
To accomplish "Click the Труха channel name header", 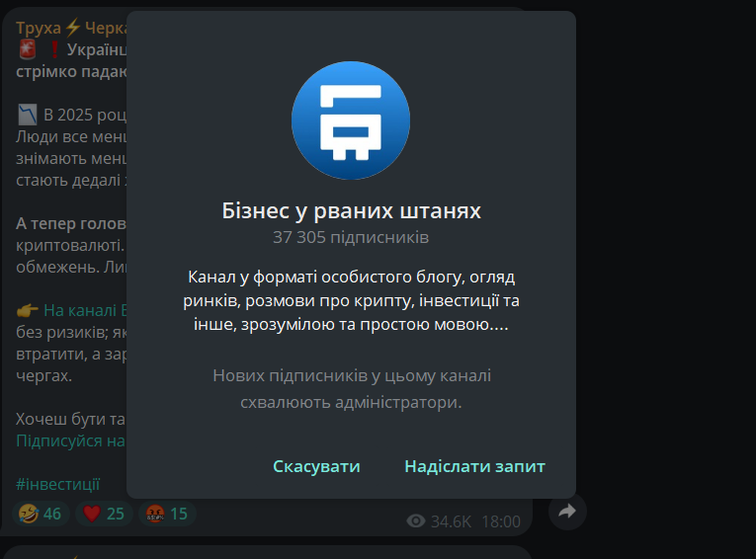I will pyautogui.click(x=71, y=28).
